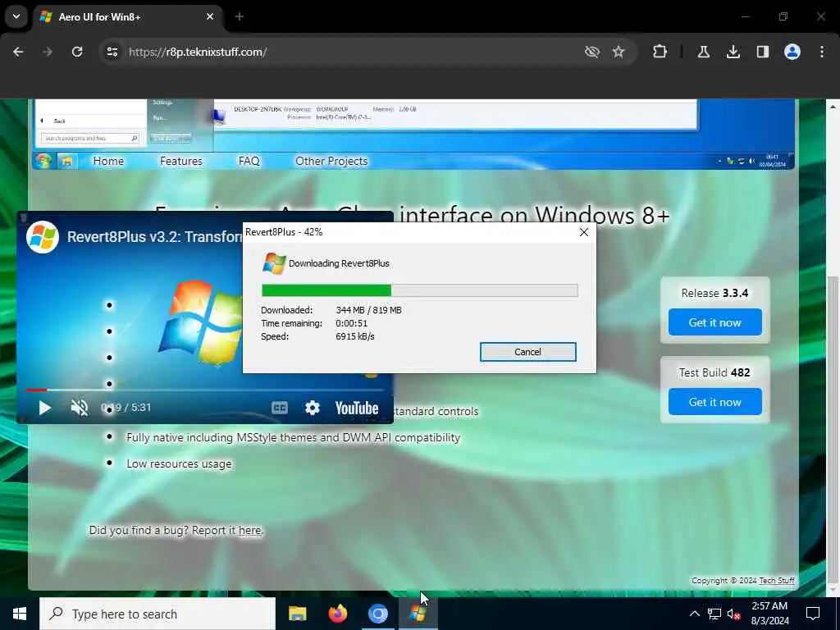
Task: Open notification center icon
Action: 813,614
